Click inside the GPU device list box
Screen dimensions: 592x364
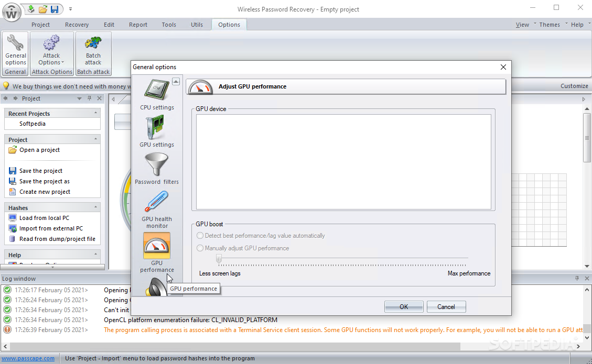tap(343, 161)
